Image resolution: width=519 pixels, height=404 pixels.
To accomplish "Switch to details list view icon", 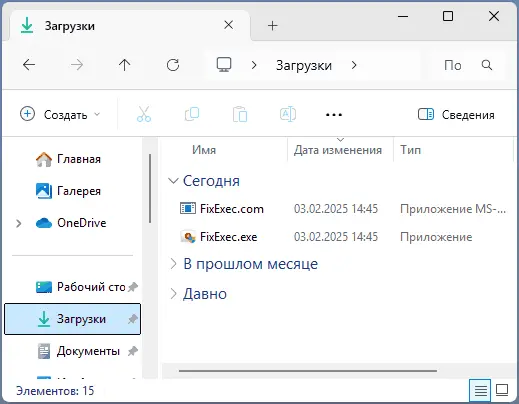I will click(x=480, y=390).
